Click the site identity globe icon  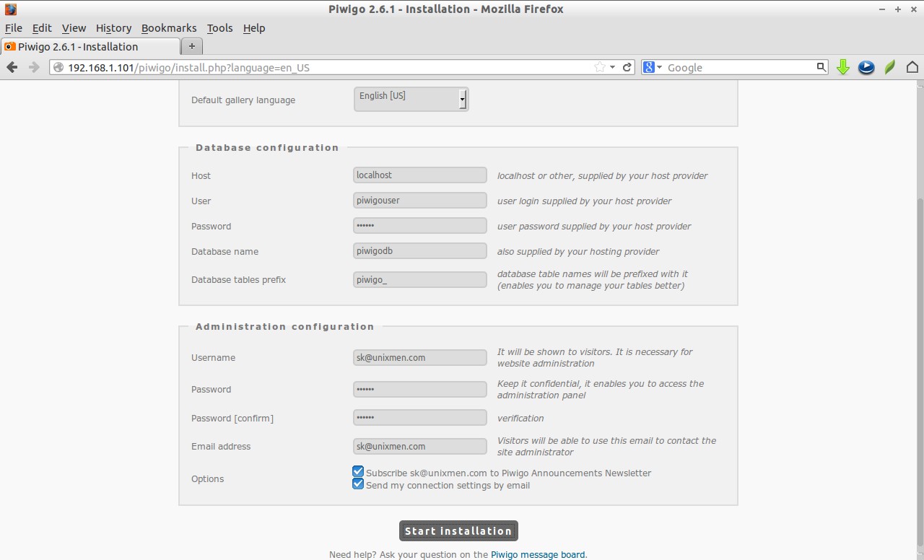click(59, 67)
